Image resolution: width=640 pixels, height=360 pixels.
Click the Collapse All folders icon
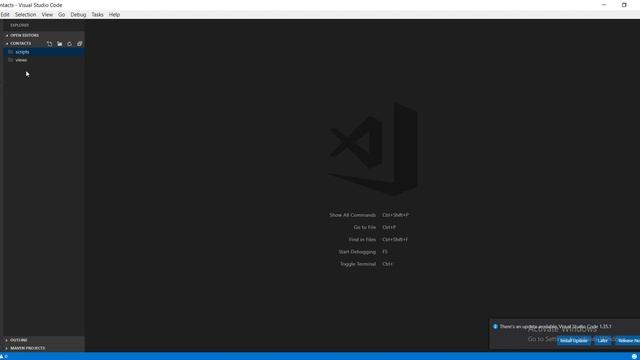click(80, 44)
